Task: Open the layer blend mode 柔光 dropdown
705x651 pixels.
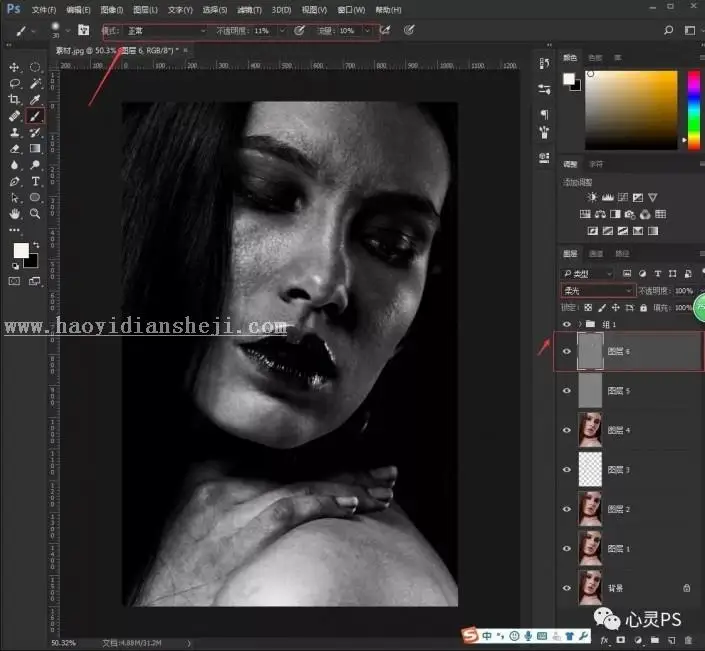Action: [x=598, y=291]
